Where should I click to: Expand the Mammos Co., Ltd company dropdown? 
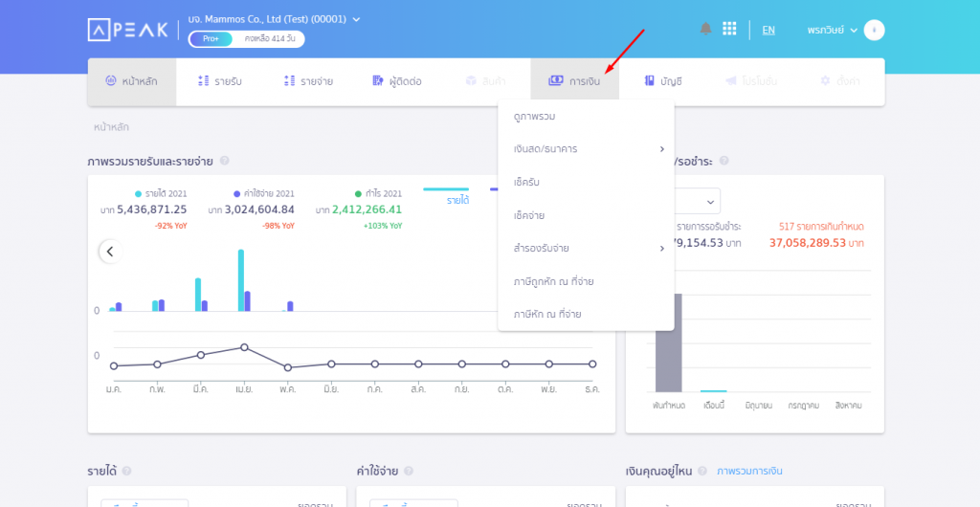[x=357, y=19]
